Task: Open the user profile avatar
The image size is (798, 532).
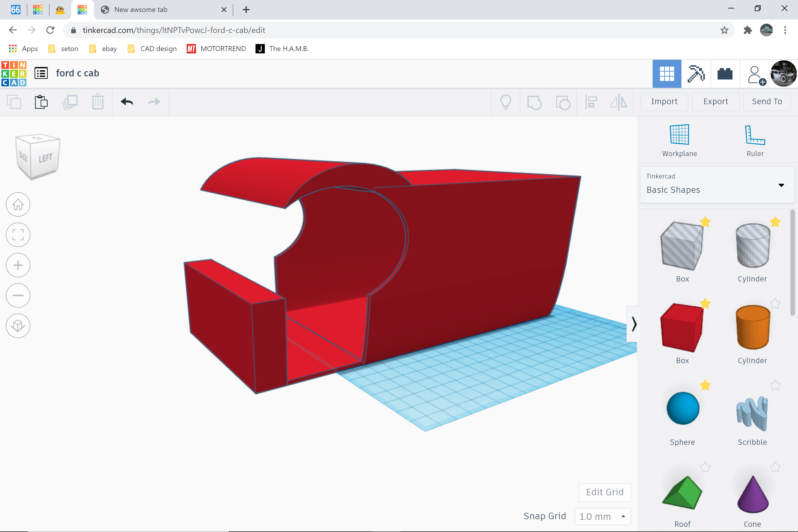Action: 784,73
